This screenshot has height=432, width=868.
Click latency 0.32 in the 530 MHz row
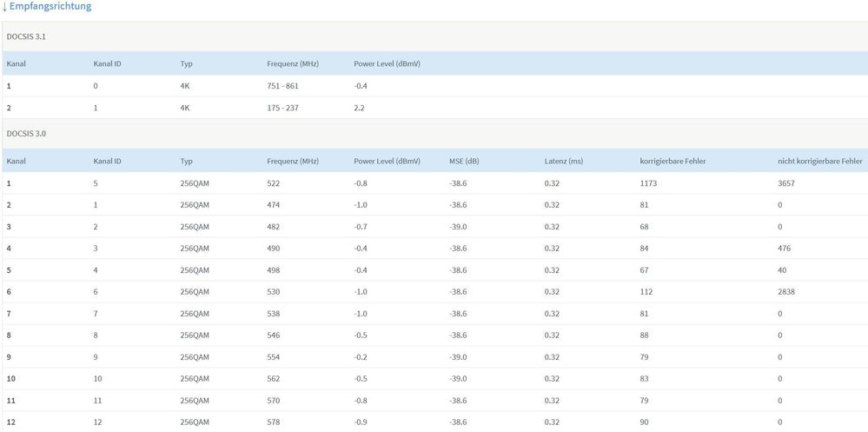[552, 291]
